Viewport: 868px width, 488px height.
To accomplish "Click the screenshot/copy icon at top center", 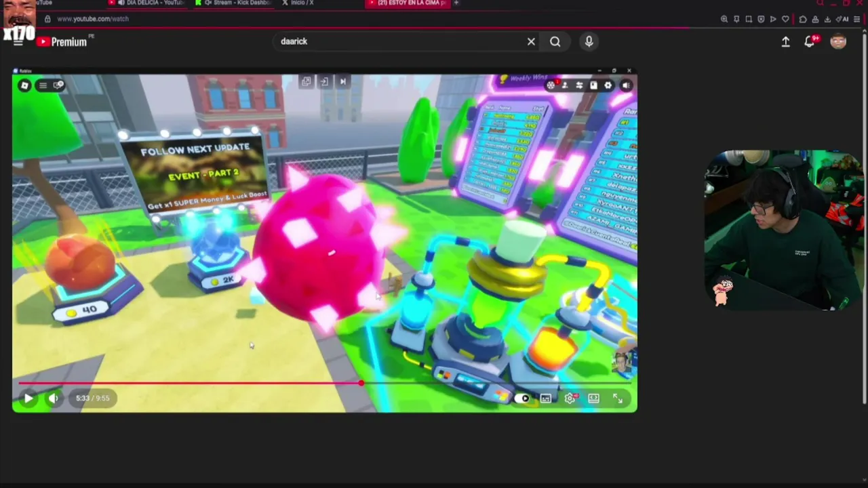I will pos(307,81).
